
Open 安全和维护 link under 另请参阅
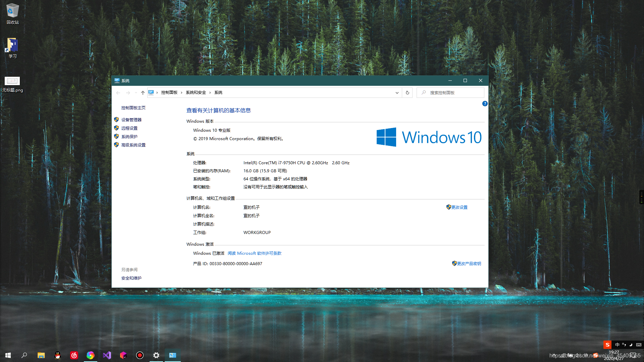point(131,278)
